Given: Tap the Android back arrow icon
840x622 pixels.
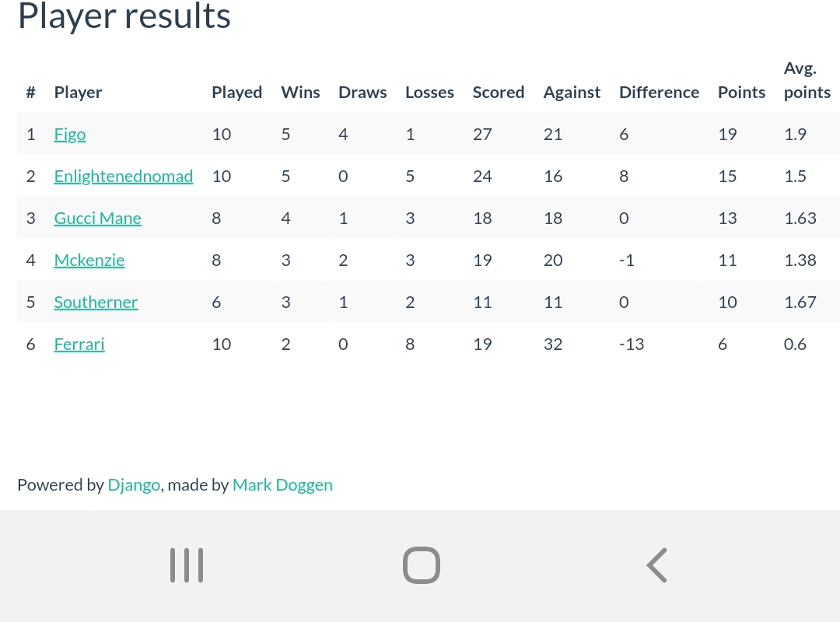Looking at the screenshot, I should click(656, 564).
